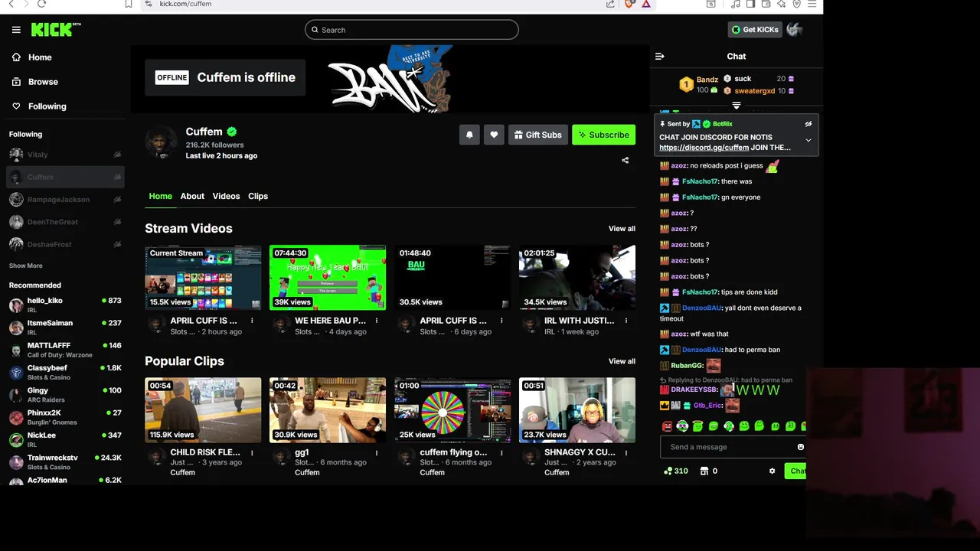980x551 pixels.
Task: Click the green Subscribe button
Action: tap(603, 135)
